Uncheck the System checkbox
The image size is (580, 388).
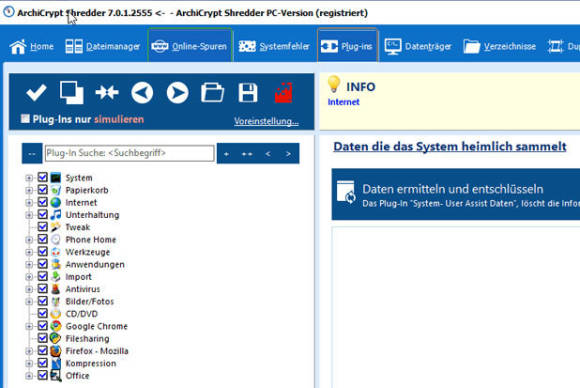coord(43,178)
